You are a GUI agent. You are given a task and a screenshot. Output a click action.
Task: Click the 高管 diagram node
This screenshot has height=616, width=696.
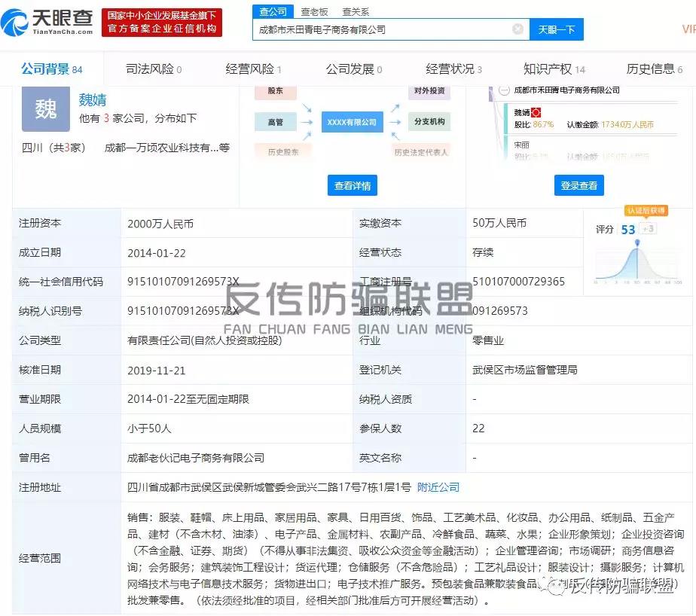[x=275, y=122]
